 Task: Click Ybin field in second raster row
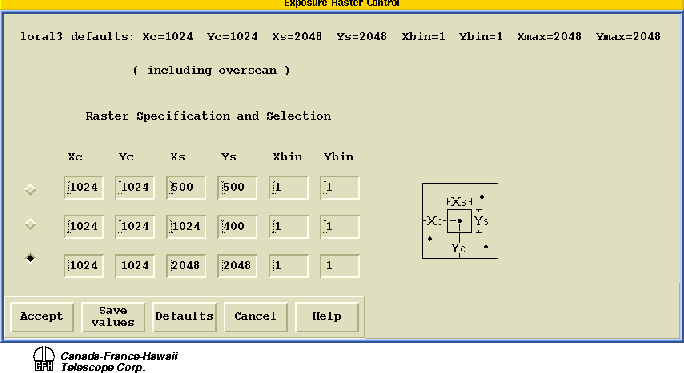(340, 226)
